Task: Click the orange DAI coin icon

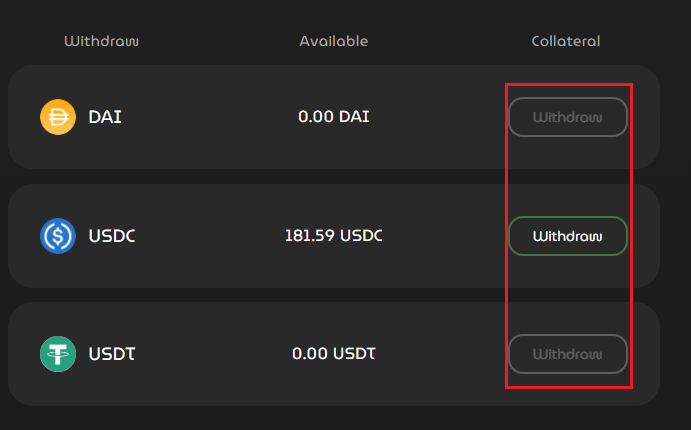Action: point(58,117)
